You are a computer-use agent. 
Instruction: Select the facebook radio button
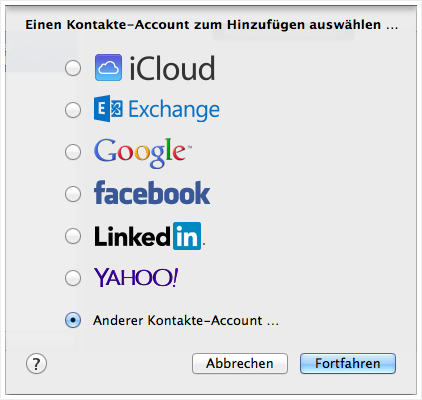click(x=73, y=194)
